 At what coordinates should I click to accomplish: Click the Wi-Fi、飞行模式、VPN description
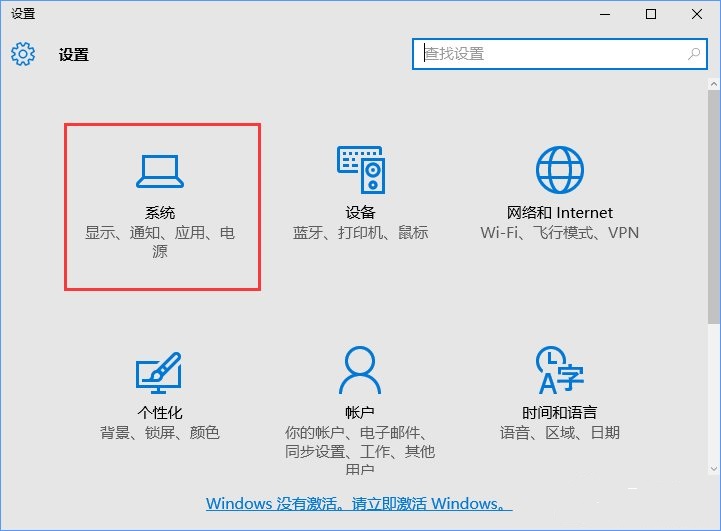(x=560, y=233)
